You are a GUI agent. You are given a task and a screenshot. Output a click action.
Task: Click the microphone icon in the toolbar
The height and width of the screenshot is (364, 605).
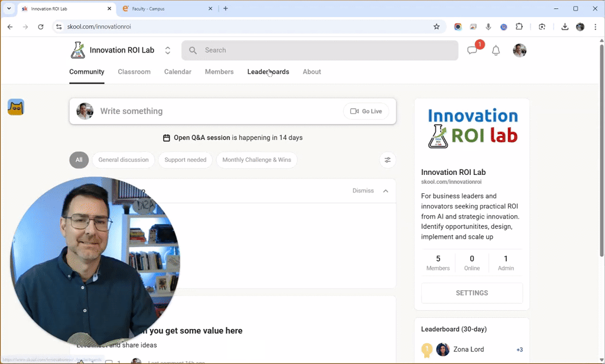click(488, 27)
